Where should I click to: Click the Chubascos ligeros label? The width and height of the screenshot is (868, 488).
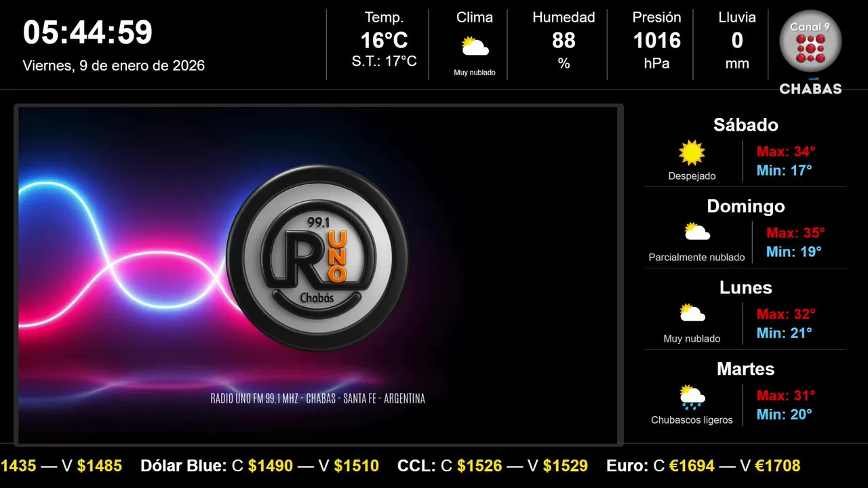point(692,420)
